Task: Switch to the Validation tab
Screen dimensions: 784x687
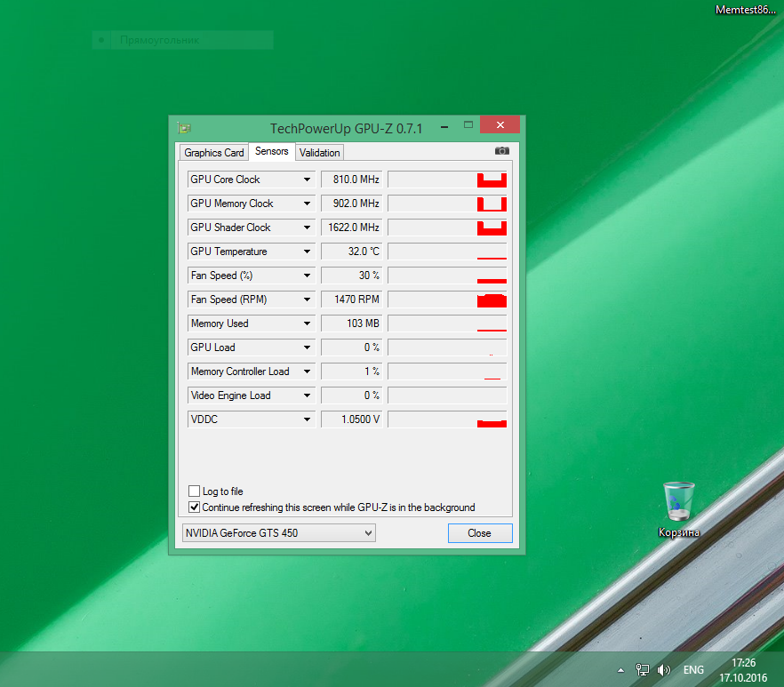Action: coord(319,153)
